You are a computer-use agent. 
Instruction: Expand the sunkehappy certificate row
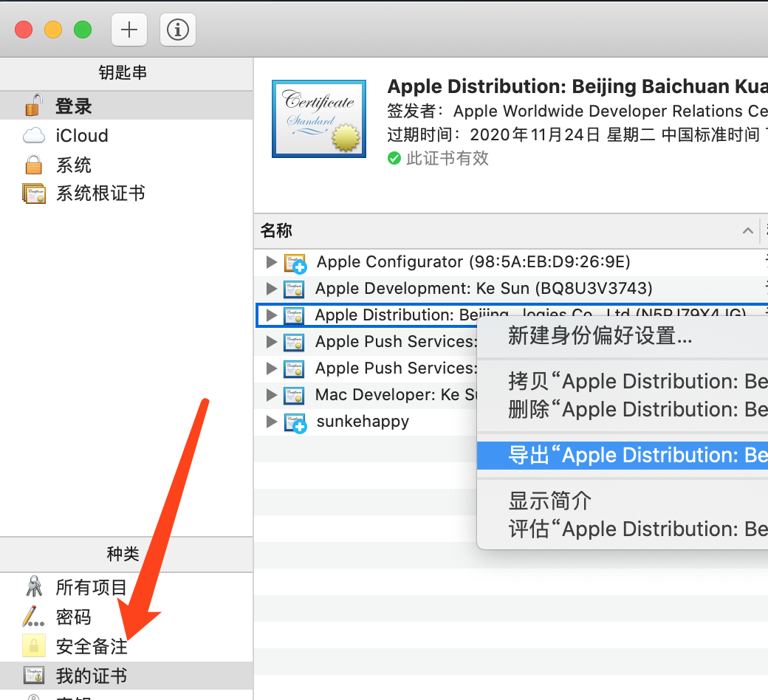(x=271, y=422)
